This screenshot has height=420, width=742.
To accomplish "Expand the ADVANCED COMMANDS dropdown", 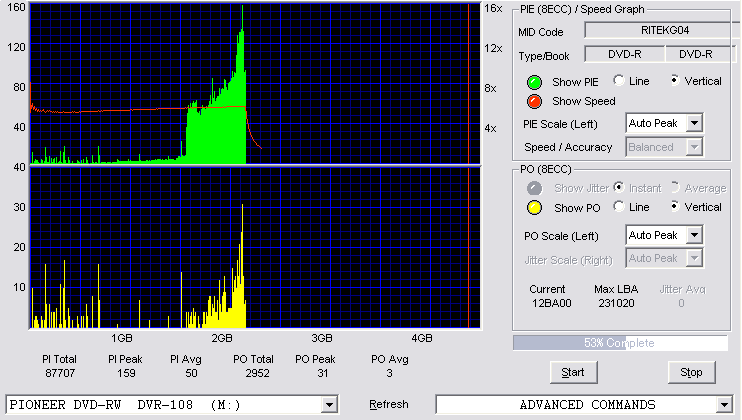I will (724, 405).
